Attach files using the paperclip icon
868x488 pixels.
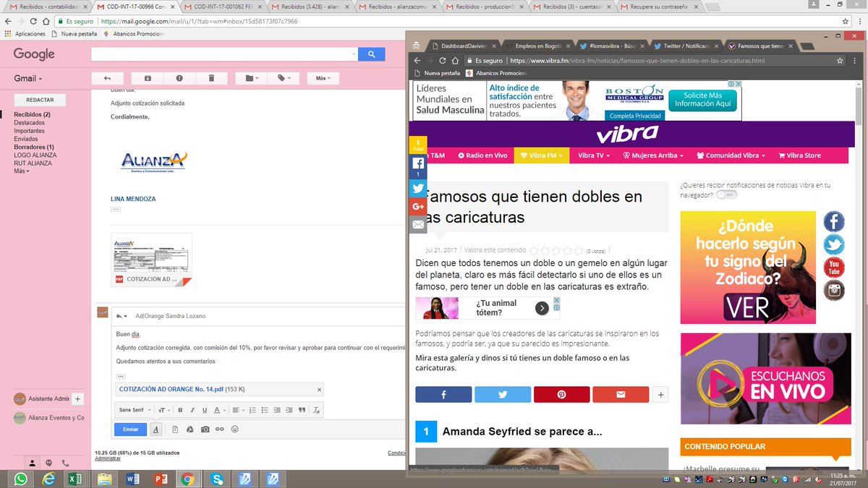(x=175, y=429)
